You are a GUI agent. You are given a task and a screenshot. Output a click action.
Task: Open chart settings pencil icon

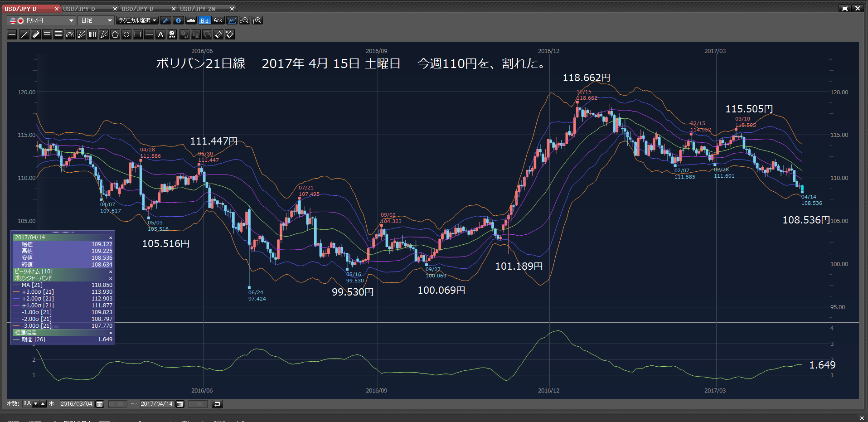(x=166, y=20)
